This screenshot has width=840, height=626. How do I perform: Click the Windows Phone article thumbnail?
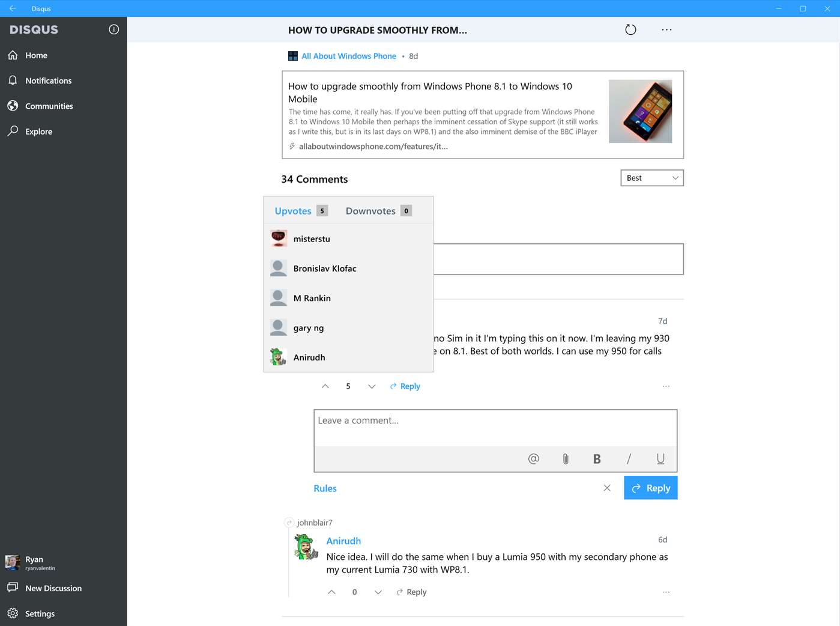click(640, 111)
